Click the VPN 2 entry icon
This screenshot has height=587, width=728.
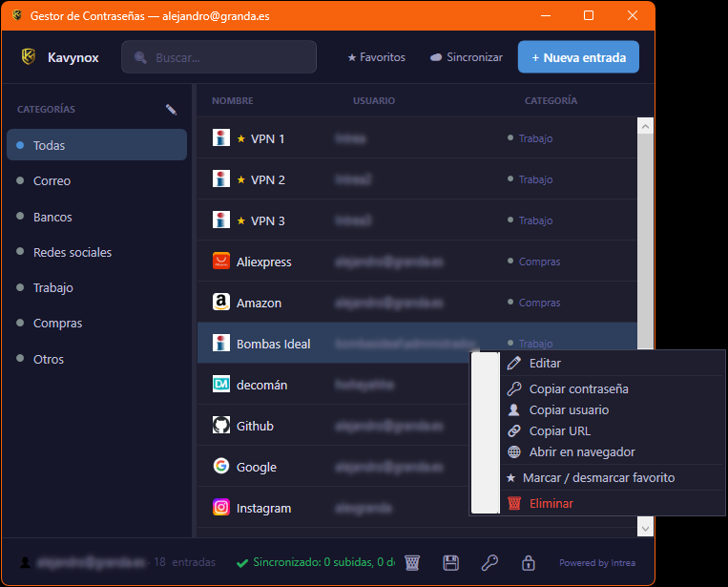(x=221, y=178)
